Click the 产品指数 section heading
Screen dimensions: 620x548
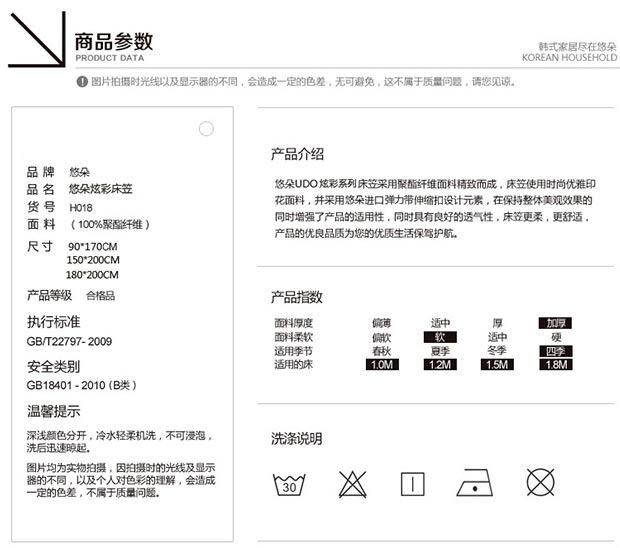[297, 297]
